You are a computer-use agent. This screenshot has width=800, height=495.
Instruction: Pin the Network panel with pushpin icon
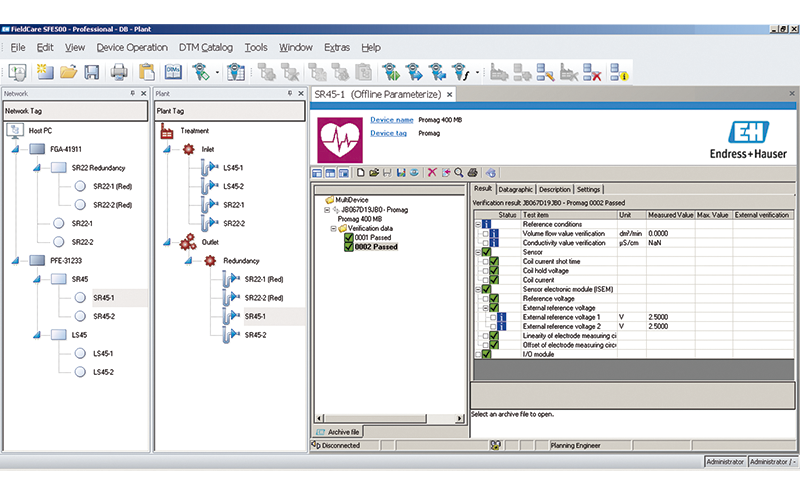click(133, 93)
